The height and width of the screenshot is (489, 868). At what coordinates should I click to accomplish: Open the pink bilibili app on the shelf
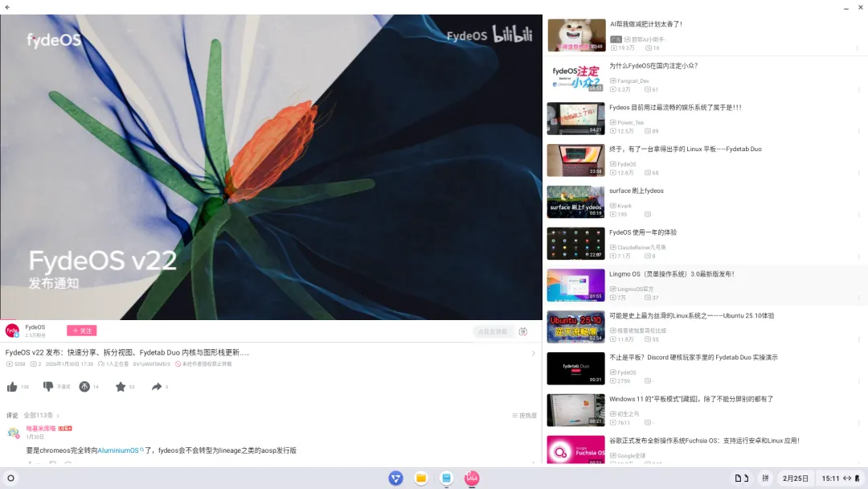click(472, 478)
